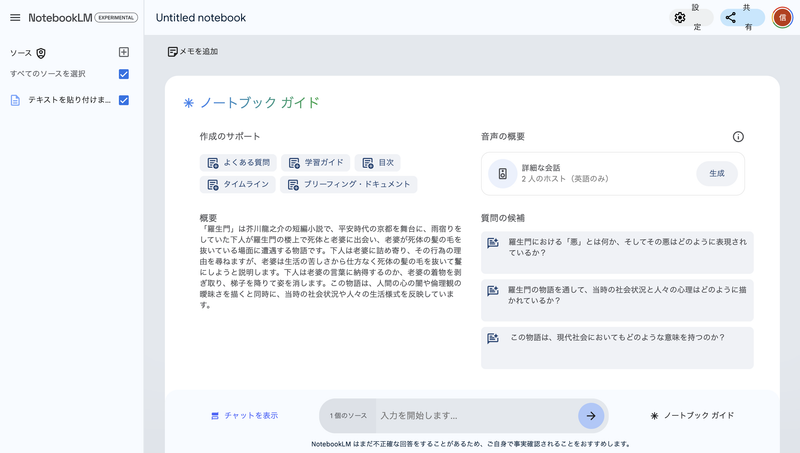Screen dimensions: 800x453
Task: Open the user profile avatar
Action: (x=781, y=18)
